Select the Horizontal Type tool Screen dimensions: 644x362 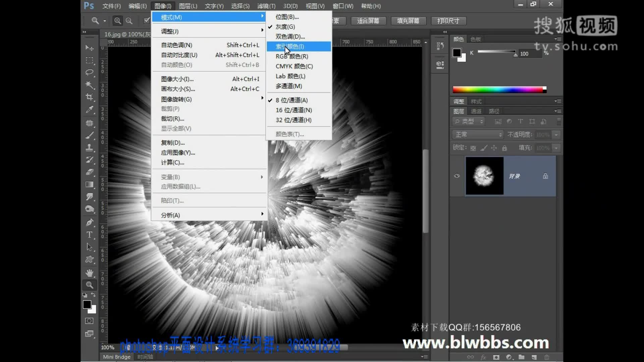89,235
